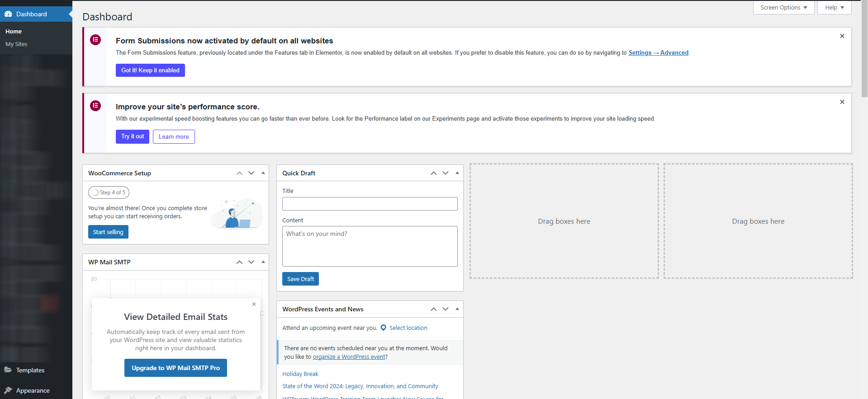Image resolution: width=868 pixels, height=399 pixels.
Task: Move WP Mail SMTP widget down
Action: coord(251,262)
